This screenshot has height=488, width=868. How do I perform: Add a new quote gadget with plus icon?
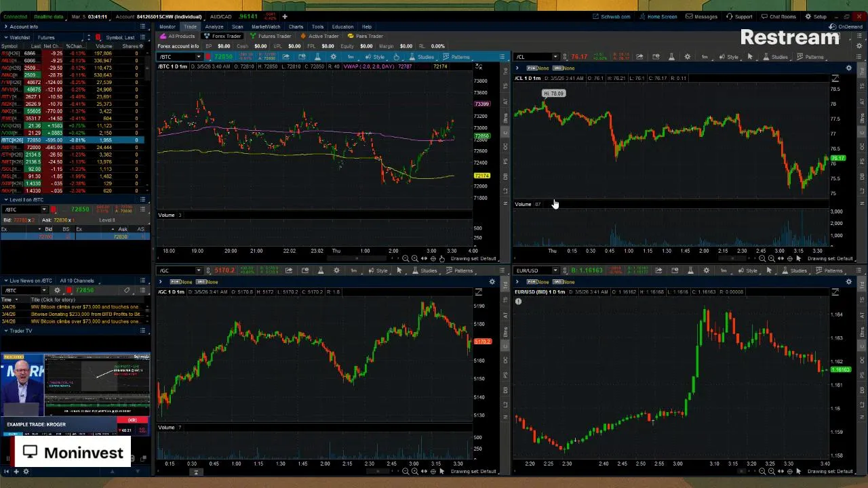[x=285, y=16]
